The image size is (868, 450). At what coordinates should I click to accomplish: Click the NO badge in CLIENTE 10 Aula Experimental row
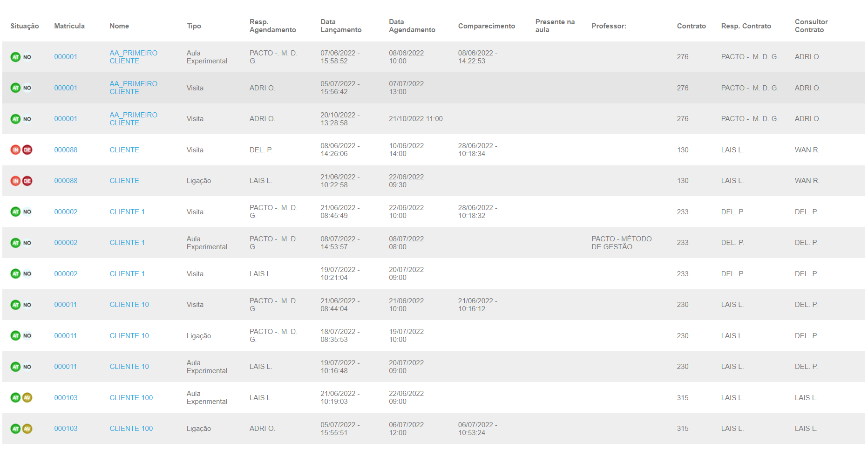[27, 367]
